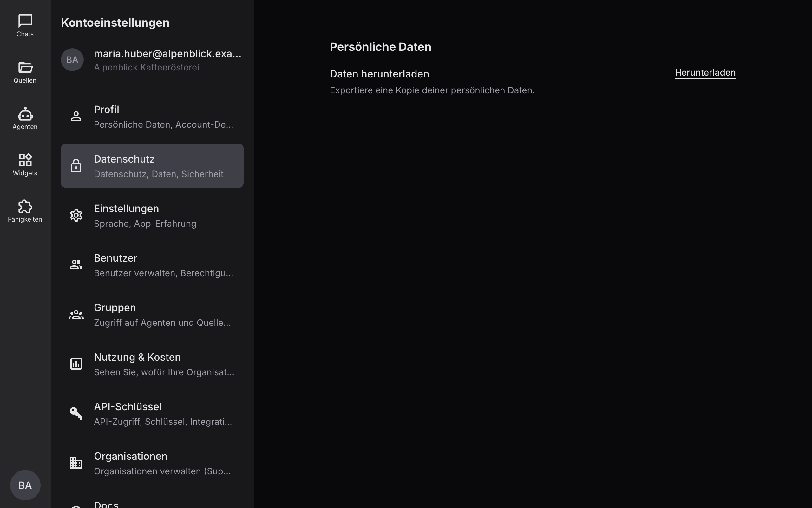
Task: Click the Alpenblick Kaffeerösterei organization name
Action: click(146, 68)
